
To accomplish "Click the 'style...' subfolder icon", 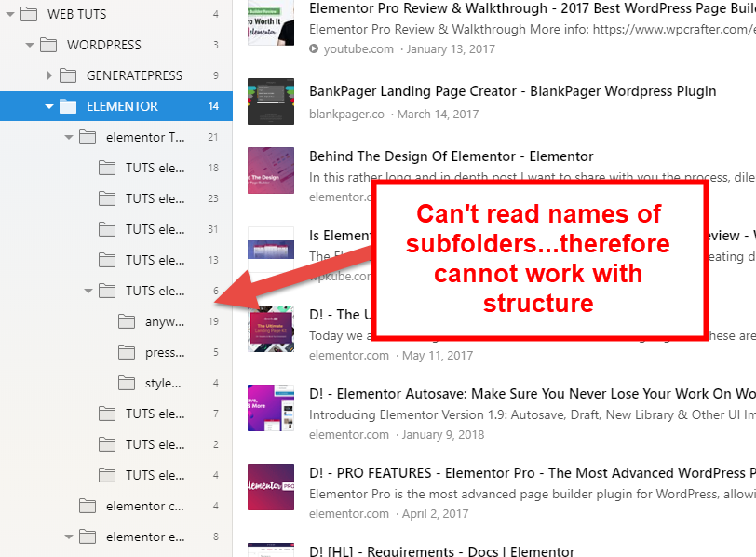I will pyautogui.click(x=127, y=384).
